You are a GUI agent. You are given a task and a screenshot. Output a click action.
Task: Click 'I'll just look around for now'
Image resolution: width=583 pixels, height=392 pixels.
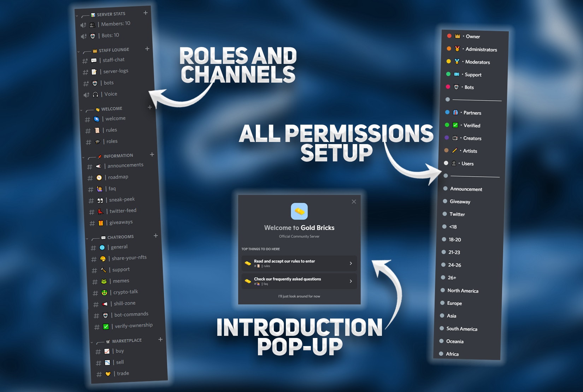coord(299,296)
